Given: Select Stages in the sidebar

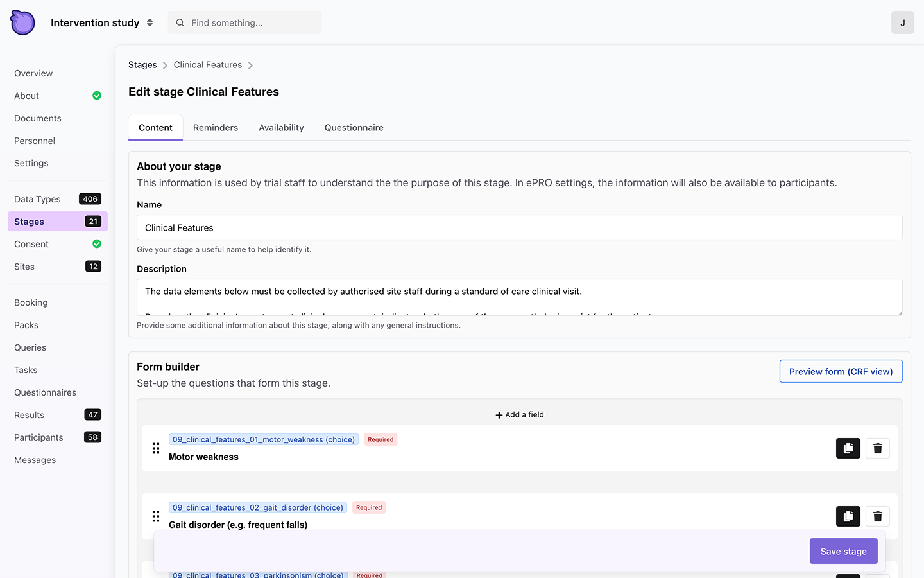Looking at the screenshot, I should [58, 222].
